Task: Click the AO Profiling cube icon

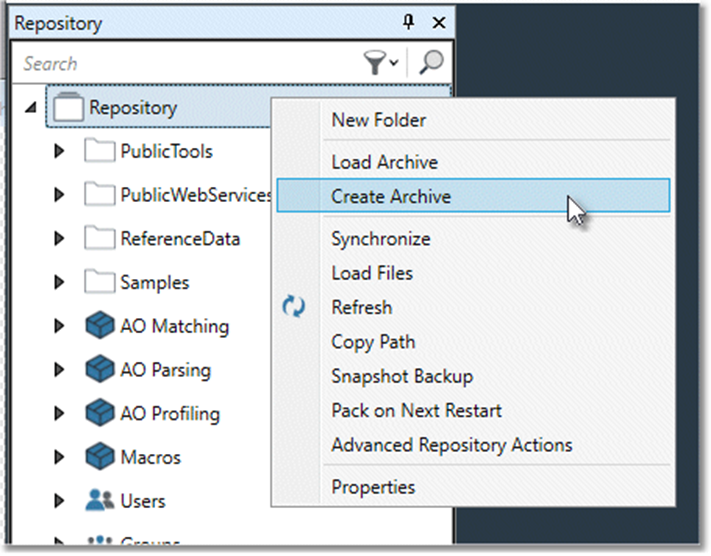Action: pos(101,414)
